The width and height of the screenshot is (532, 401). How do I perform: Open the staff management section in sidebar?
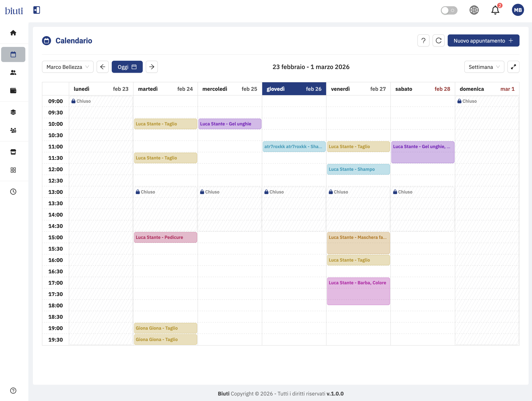click(13, 130)
